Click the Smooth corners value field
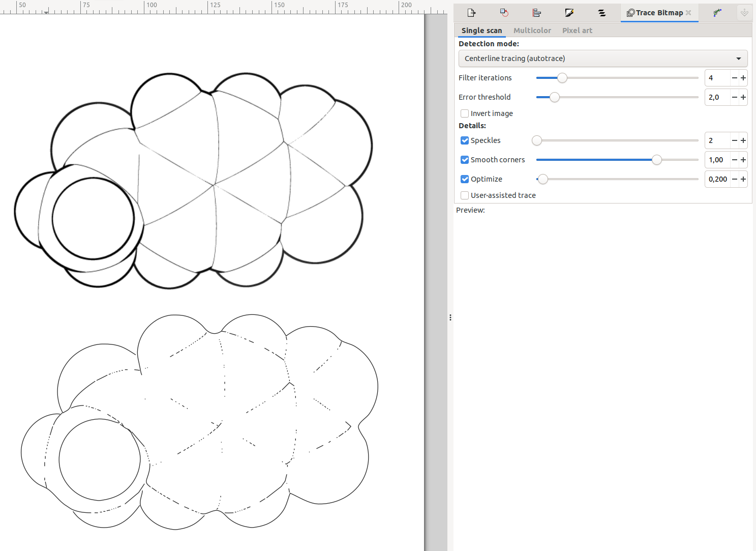 717,160
